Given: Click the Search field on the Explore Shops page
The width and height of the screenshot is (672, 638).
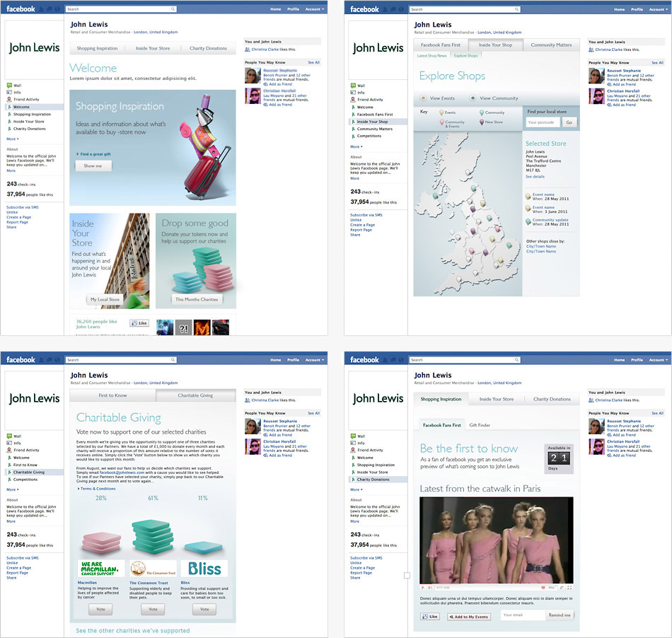Looking at the screenshot, I should pos(465,9).
